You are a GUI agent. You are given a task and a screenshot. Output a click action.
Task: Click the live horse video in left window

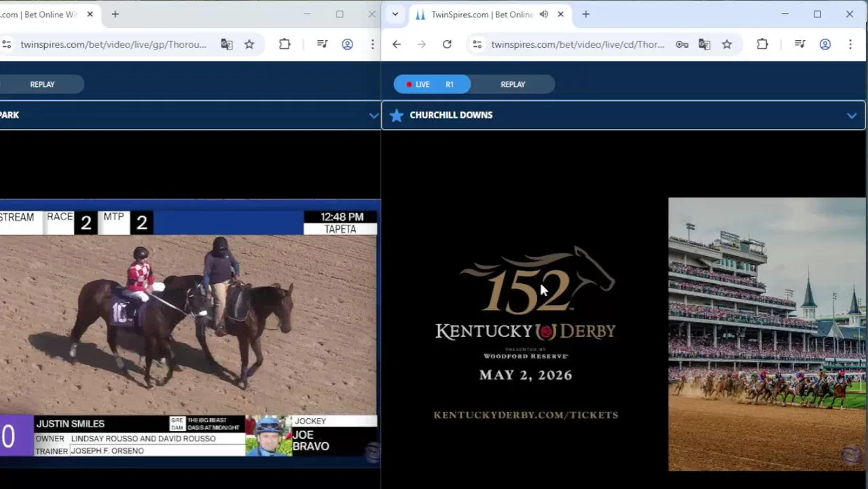tap(188, 325)
